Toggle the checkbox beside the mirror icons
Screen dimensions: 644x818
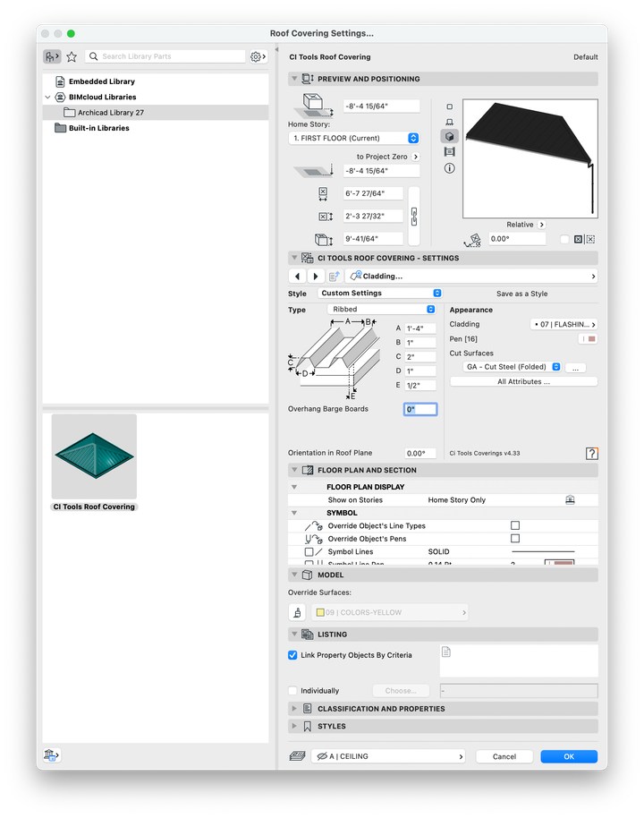point(564,240)
